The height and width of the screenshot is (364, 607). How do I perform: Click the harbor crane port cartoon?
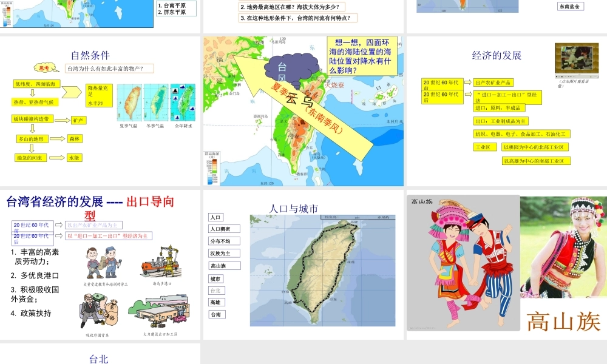161,262
